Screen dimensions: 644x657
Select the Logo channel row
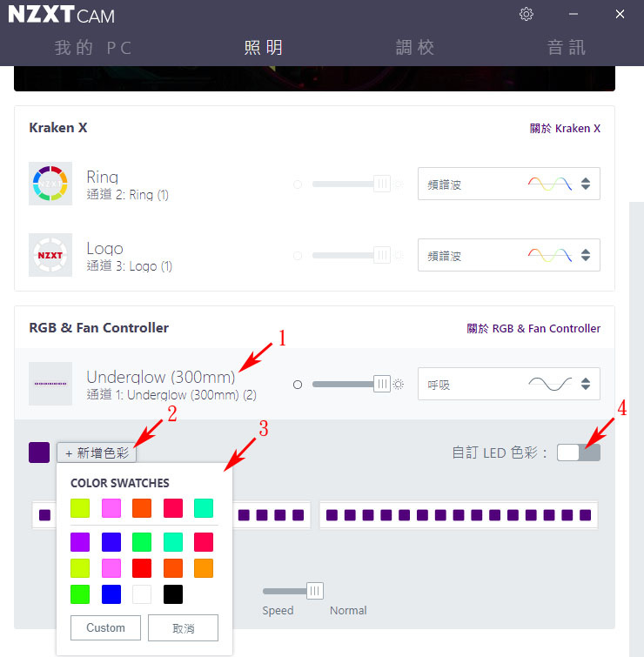click(x=315, y=255)
